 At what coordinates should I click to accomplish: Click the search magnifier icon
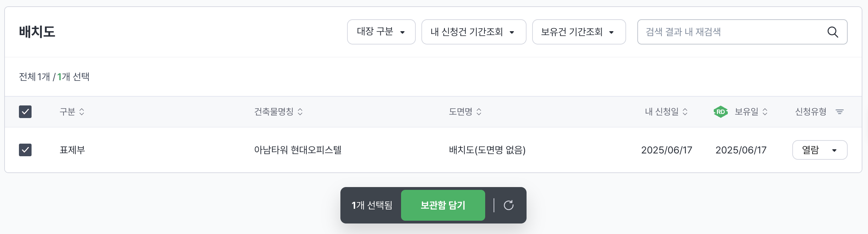[833, 32]
